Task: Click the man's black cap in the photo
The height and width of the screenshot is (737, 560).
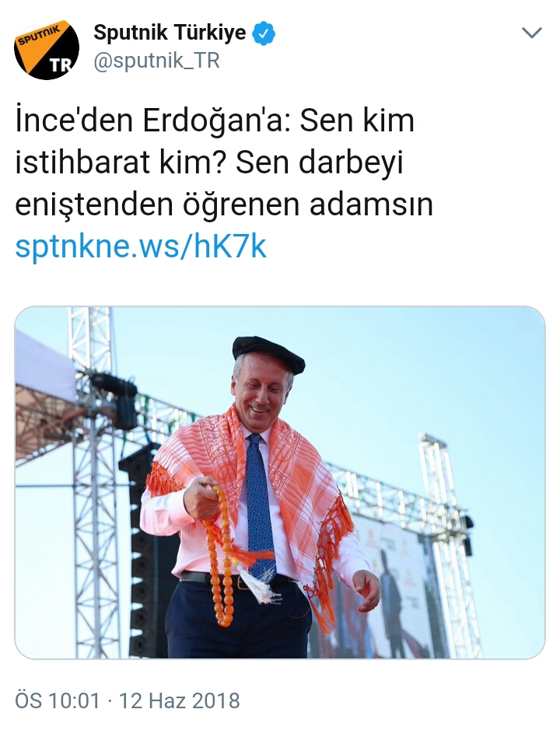Action: click(x=268, y=352)
